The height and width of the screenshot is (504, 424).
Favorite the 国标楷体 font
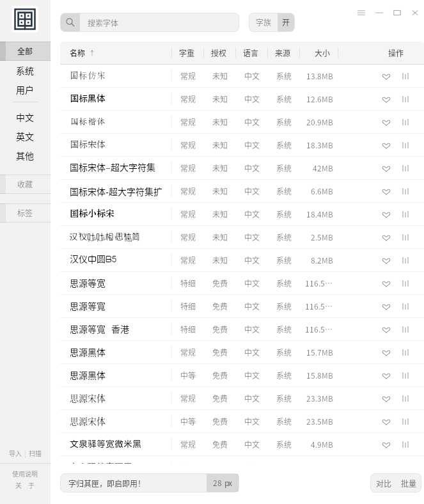[386, 122]
